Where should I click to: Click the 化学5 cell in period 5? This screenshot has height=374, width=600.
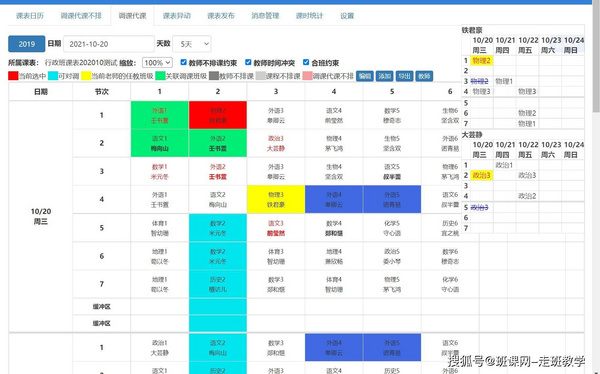point(392,228)
